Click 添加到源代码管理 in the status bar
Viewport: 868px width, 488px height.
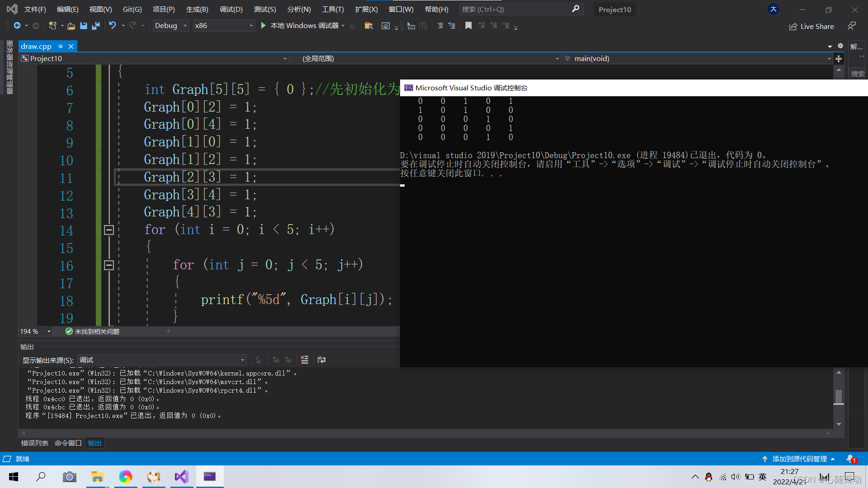[799, 459]
